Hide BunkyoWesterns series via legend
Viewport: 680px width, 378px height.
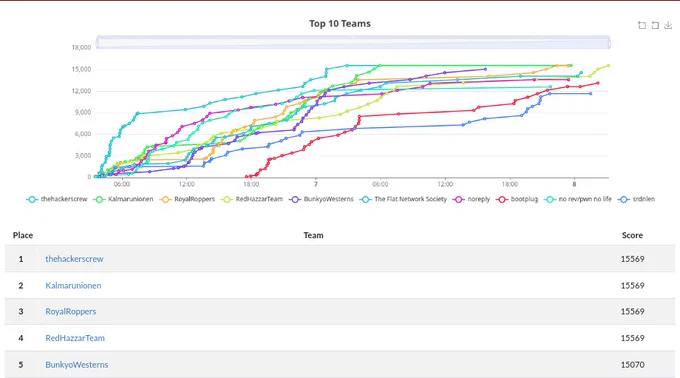pyautogui.click(x=321, y=199)
